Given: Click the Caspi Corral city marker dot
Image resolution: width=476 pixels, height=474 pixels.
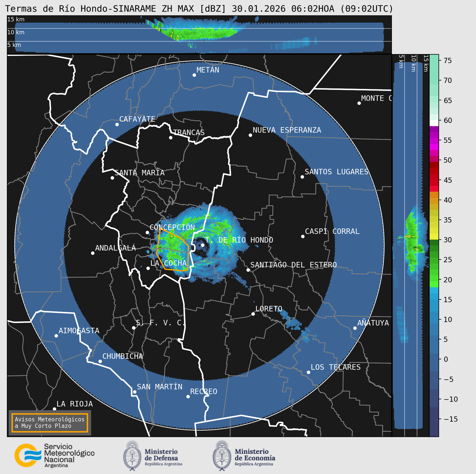Looking at the screenshot, I should (303, 236).
